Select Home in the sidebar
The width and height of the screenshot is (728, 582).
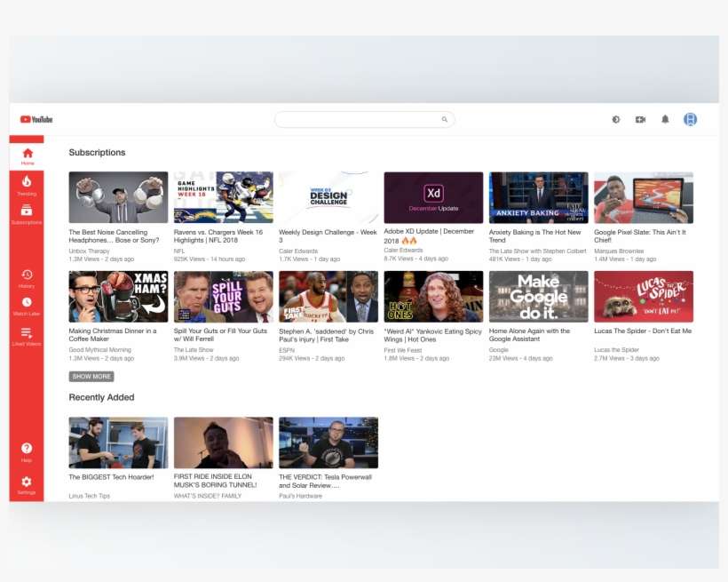point(27,155)
